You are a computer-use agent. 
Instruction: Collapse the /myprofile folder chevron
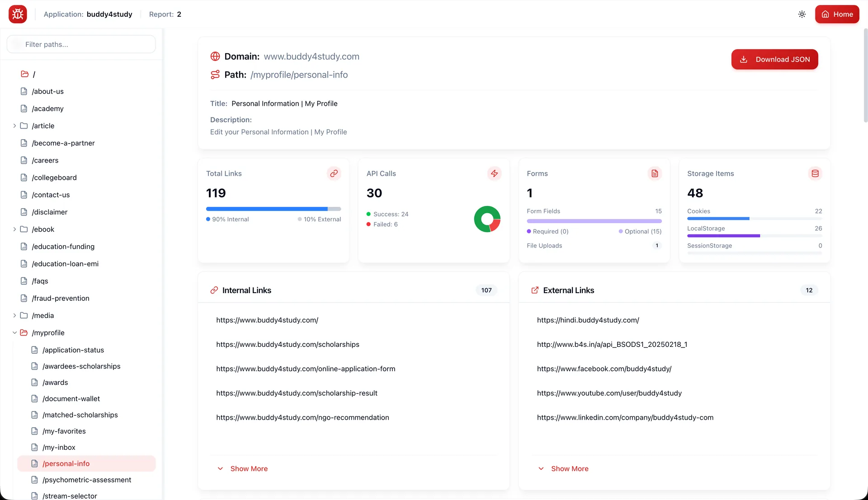click(x=14, y=333)
